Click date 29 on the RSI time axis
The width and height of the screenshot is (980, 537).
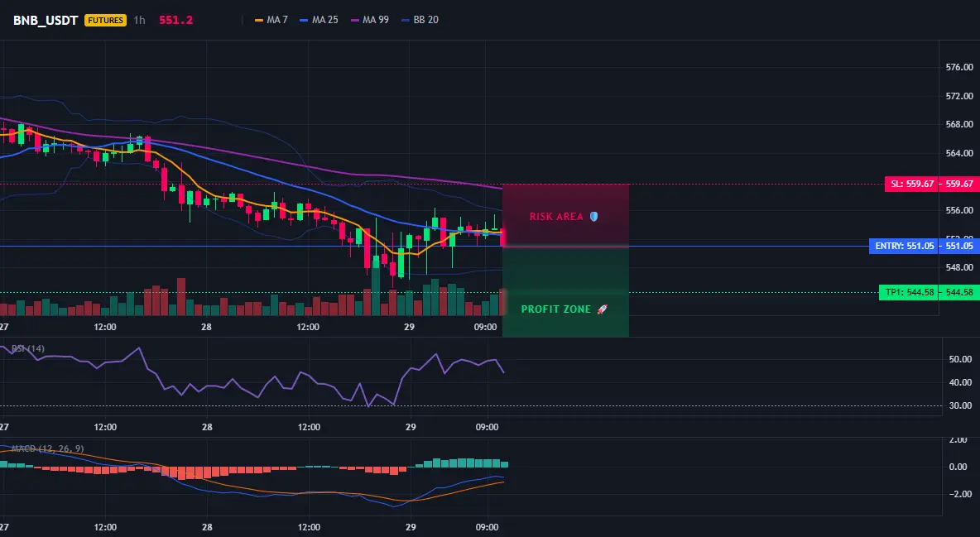410,427
